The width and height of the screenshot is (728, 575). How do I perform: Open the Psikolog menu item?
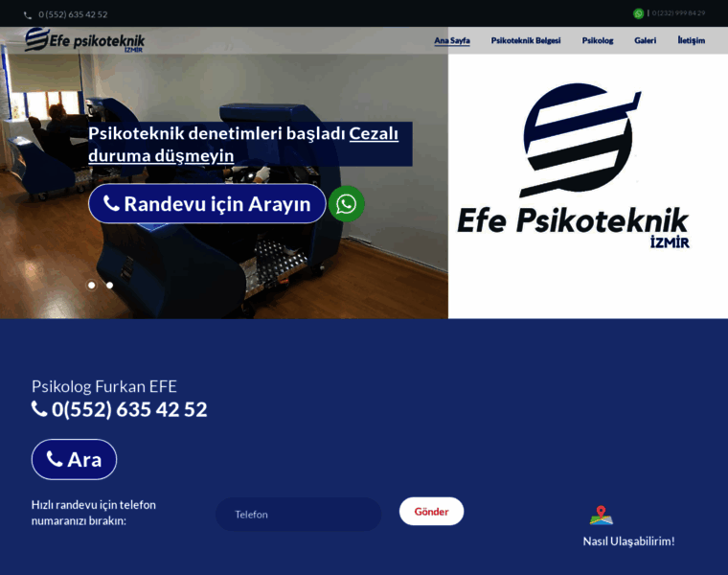[598, 40]
